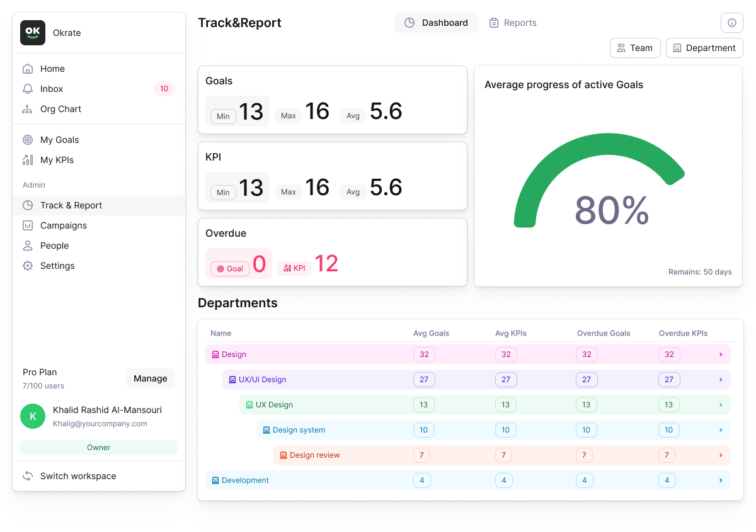Expand the Design department row

coord(720,354)
